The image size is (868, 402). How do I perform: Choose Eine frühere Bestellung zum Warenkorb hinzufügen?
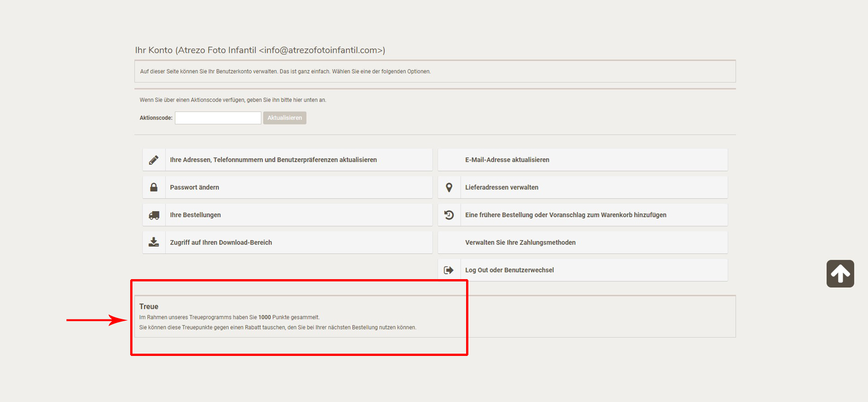(565, 215)
